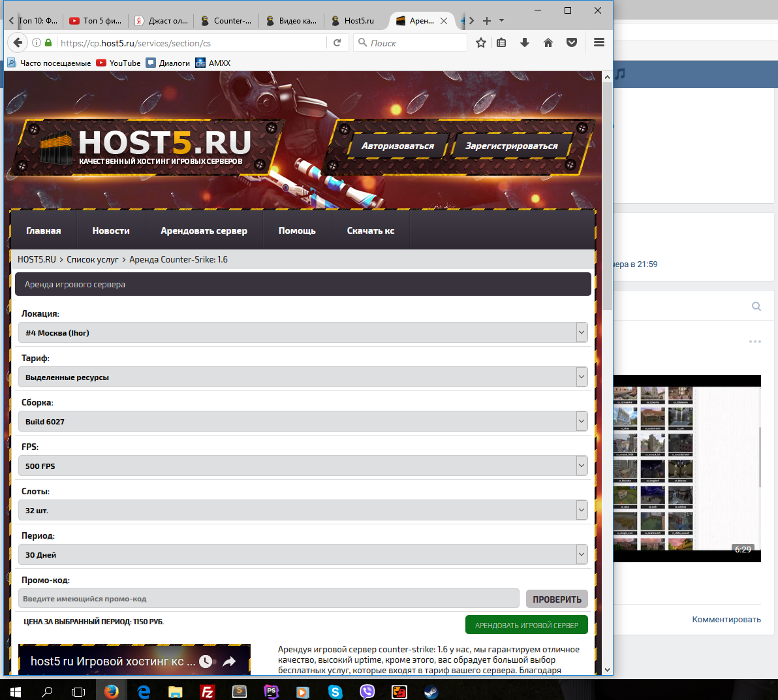778x700 pixels.
Task: Click 'Список услуг' in the breadcrumb
Action: click(x=93, y=260)
